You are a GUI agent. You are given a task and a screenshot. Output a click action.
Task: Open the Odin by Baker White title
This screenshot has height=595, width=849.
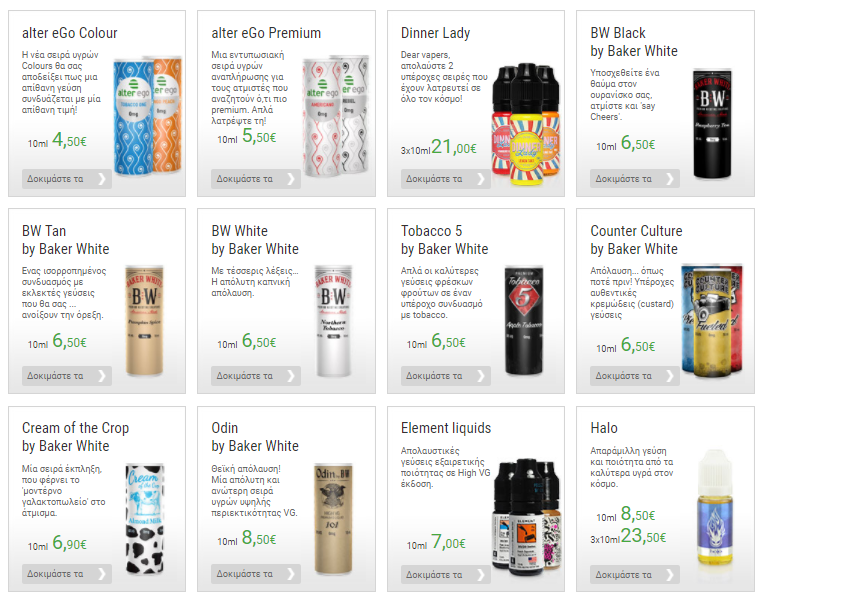[x=255, y=437]
